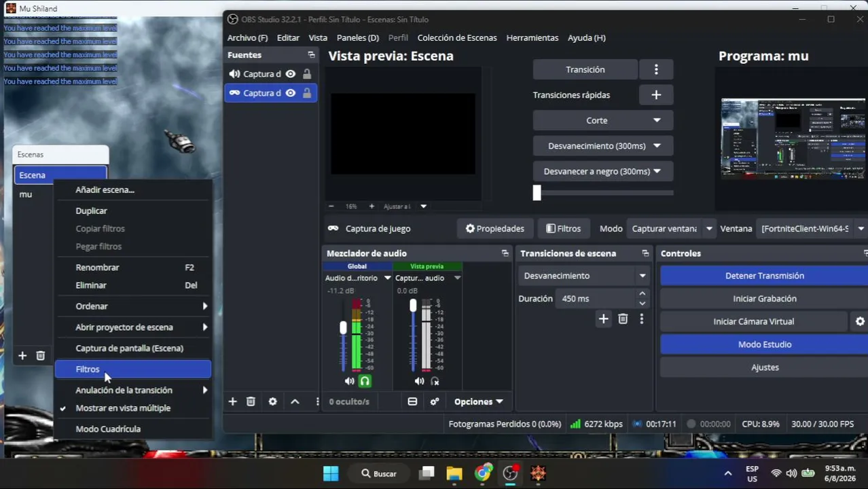Mute the Captur... audio speaker icon
Image resolution: width=868 pixels, height=489 pixels.
[419, 381]
